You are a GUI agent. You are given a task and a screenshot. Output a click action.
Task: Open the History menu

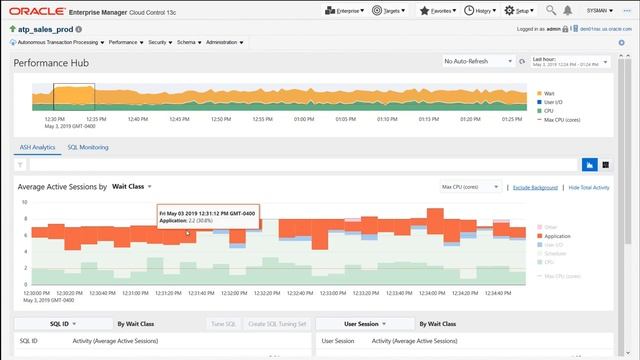point(486,11)
